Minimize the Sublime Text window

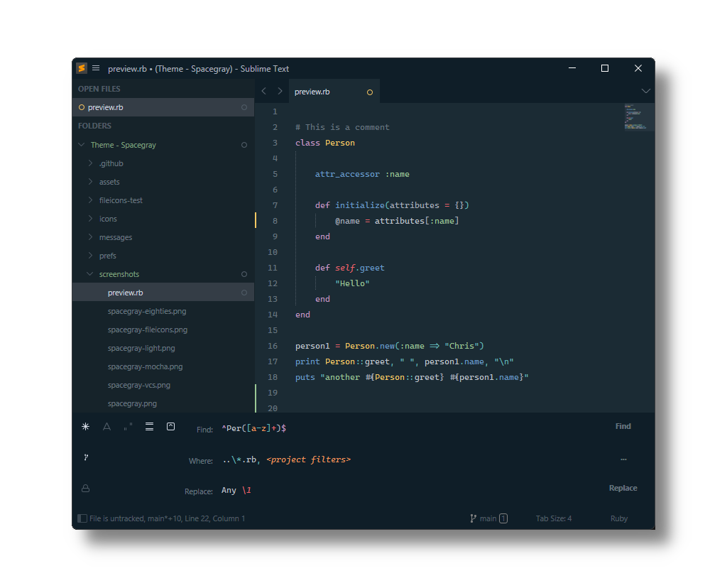[572, 68]
